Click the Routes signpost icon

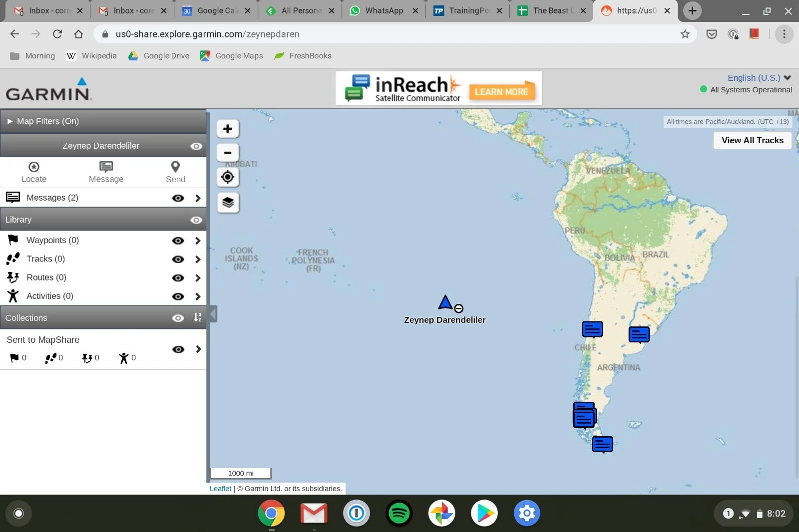(x=13, y=277)
